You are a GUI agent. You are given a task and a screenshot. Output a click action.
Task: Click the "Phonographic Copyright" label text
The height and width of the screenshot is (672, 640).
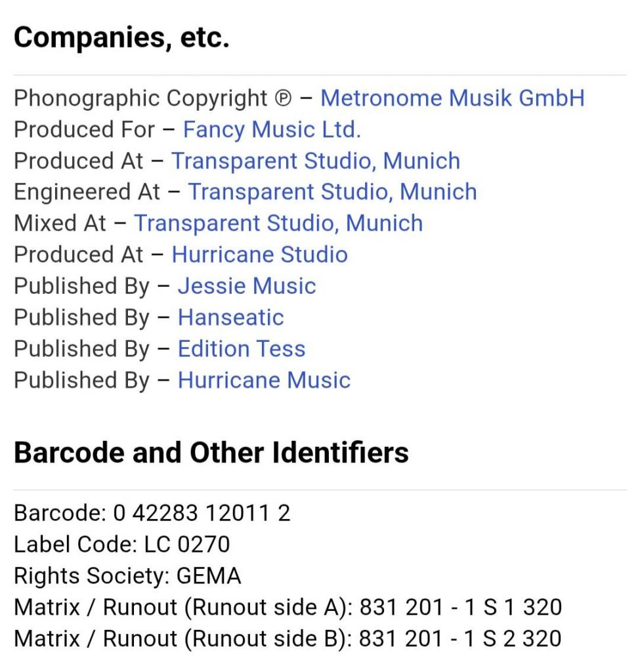point(141,98)
